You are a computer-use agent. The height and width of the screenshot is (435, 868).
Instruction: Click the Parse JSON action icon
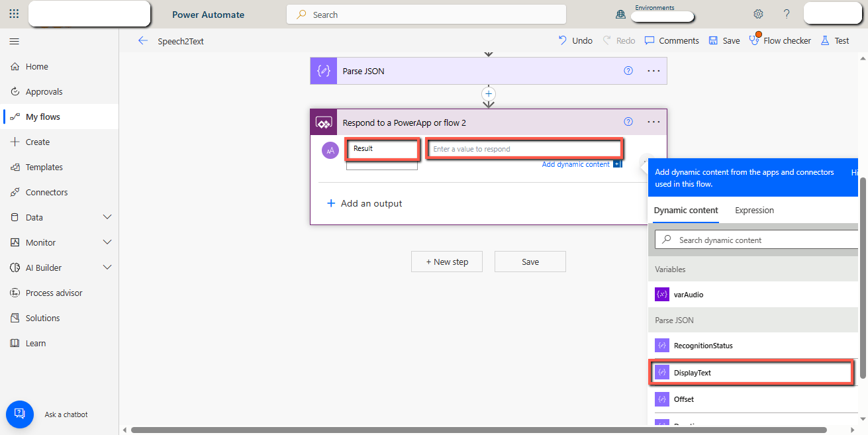click(x=324, y=71)
